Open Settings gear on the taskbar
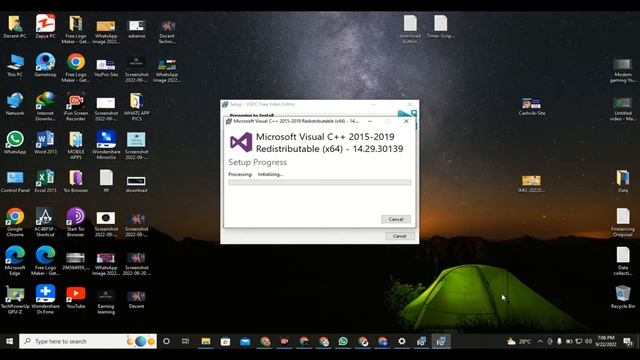The image size is (640, 360). [402, 341]
